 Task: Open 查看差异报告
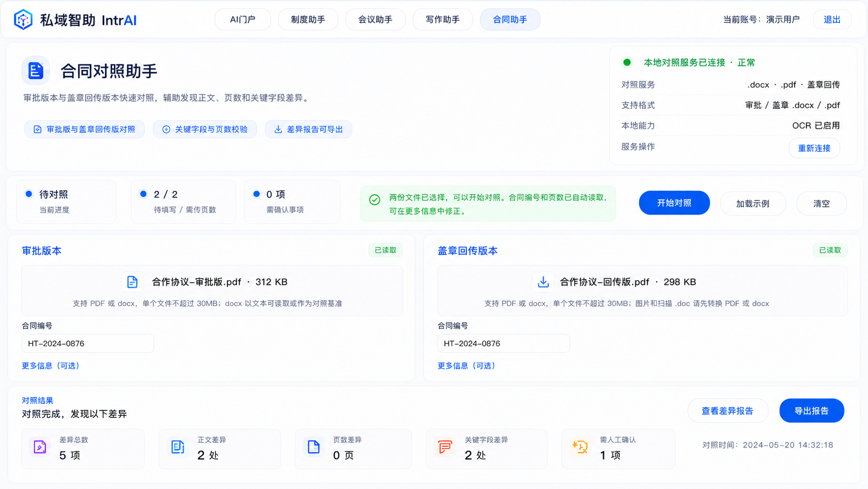(x=727, y=411)
